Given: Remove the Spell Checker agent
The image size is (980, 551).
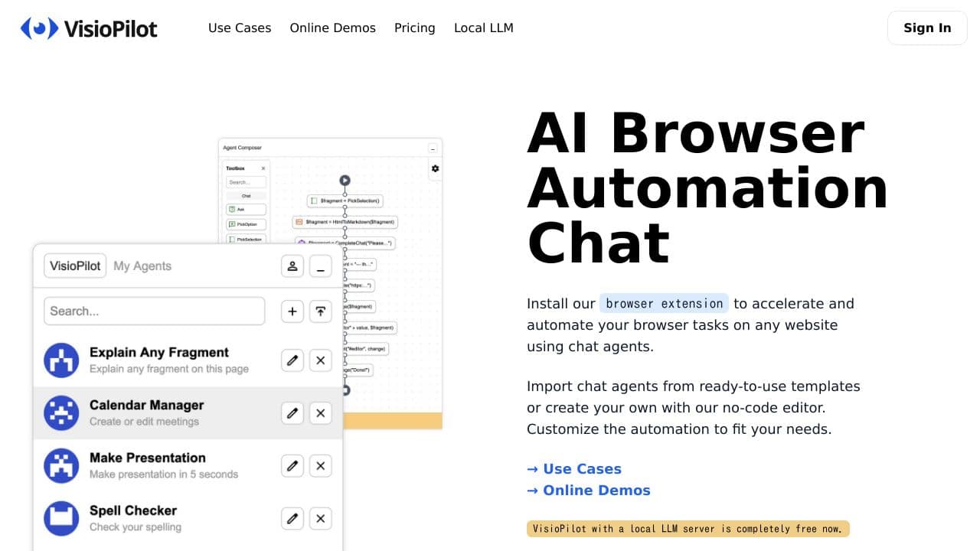Looking at the screenshot, I should tap(320, 519).
